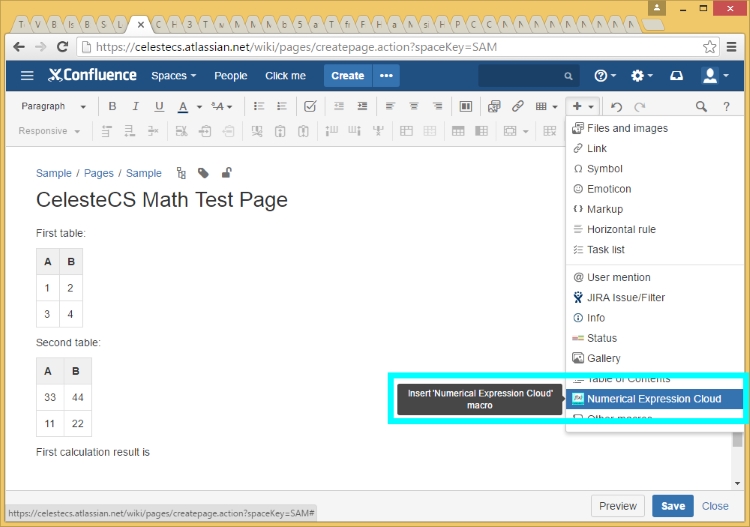Choose Symbol from insert menu
This screenshot has height=527, width=750.
[x=654, y=168]
